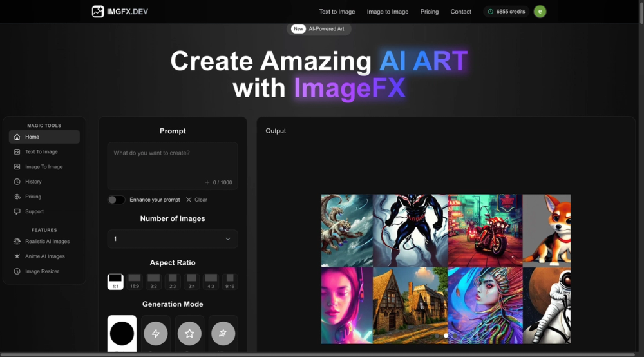Image resolution: width=644 pixels, height=357 pixels.
Task: Open Text to Image in top navigation
Action: click(x=337, y=12)
